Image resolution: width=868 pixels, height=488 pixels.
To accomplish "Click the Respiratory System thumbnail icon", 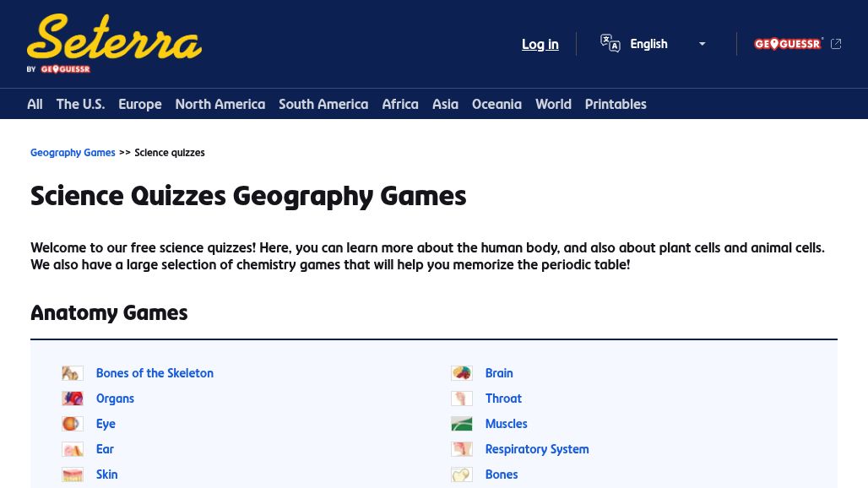I will click(x=462, y=449).
